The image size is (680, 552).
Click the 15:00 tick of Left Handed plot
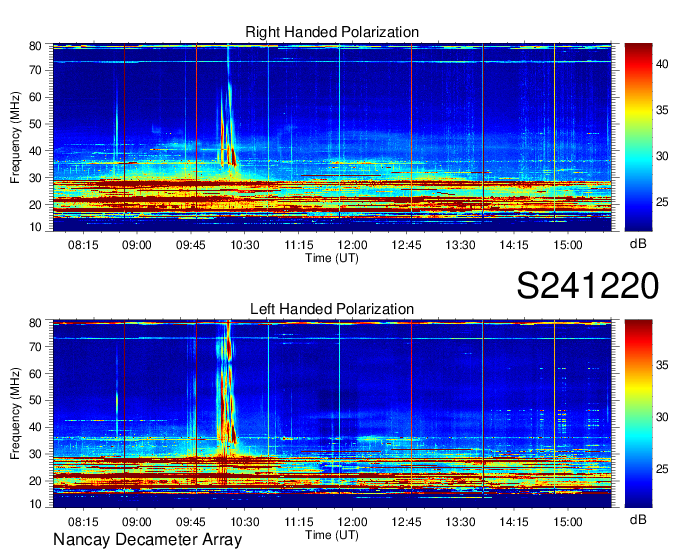(x=568, y=522)
